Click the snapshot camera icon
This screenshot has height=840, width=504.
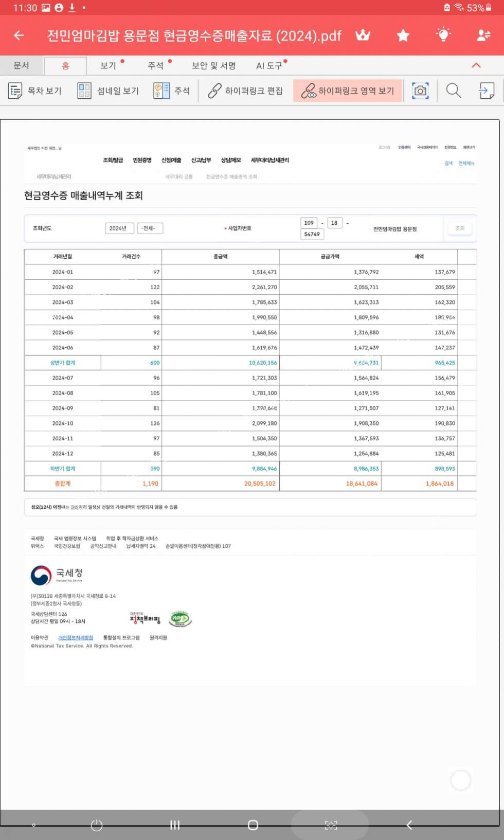(x=420, y=91)
